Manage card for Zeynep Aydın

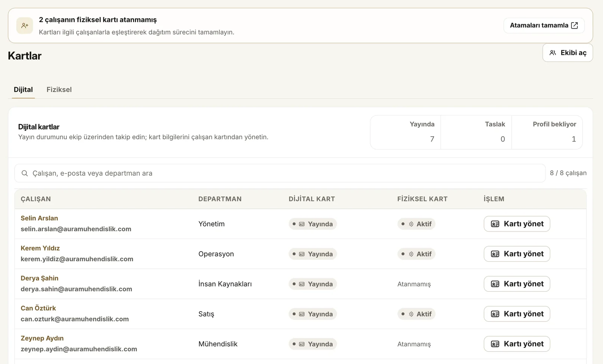click(x=517, y=344)
